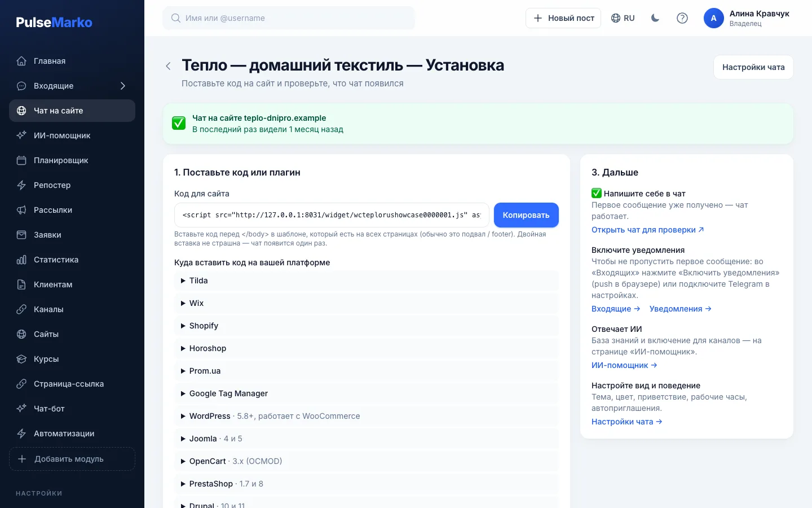Expand the Shopify platform instructions
Screen dimensions: 812x508
[x=367, y=326]
